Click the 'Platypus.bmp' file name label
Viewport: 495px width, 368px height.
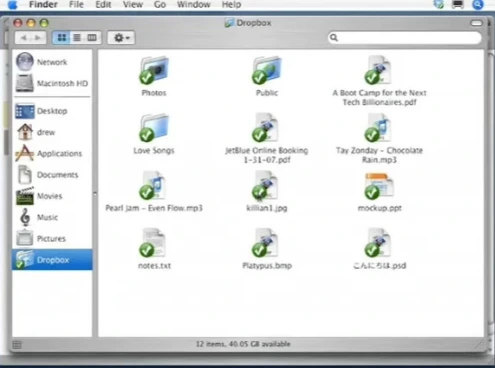click(x=267, y=266)
